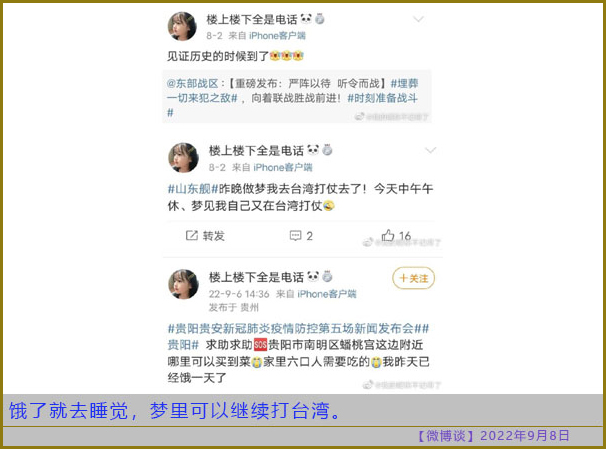The width and height of the screenshot is (606, 449).
Task: Open @东部战区 mention link
Action: click(192, 83)
